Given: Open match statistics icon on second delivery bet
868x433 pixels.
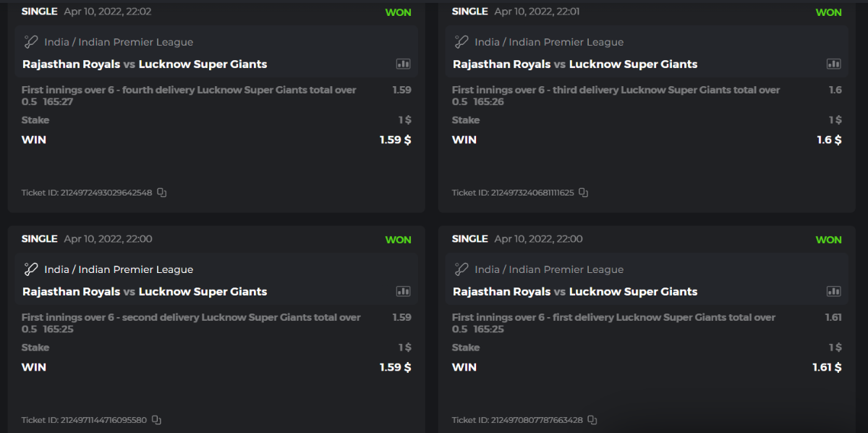Looking at the screenshot, I should coord(403,291).
